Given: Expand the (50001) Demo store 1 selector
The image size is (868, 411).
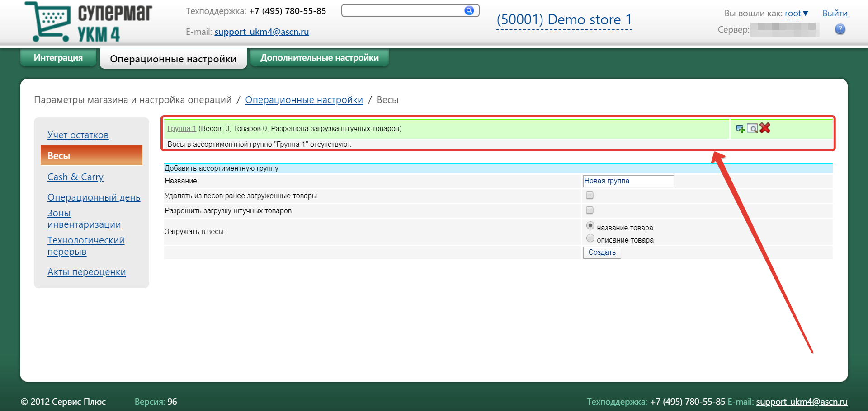Looking at the screenshot, I should pyautogui.click(x=564, y=20).
